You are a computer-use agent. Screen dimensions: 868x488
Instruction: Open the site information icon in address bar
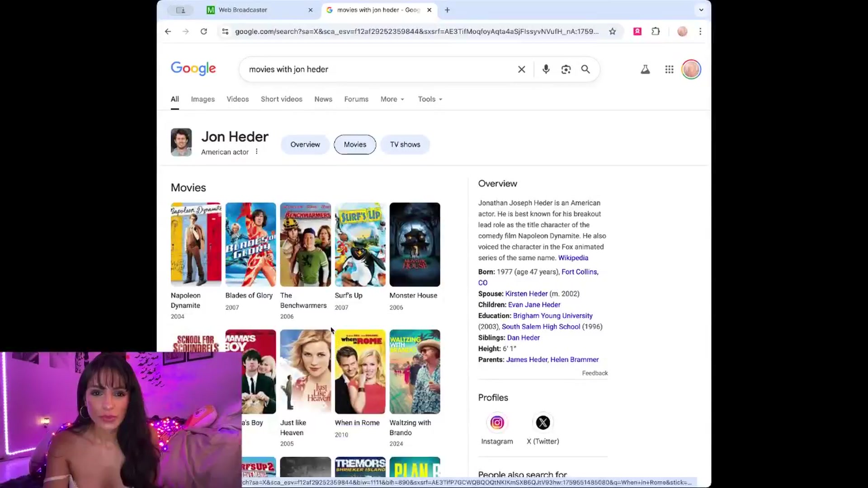tap(225, 31)
